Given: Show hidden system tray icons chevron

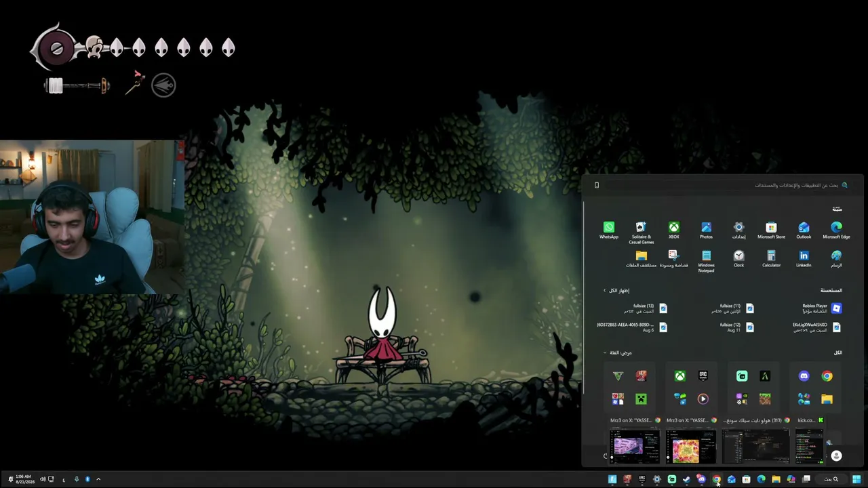Looking at the screenshot, I should (98, 480).
